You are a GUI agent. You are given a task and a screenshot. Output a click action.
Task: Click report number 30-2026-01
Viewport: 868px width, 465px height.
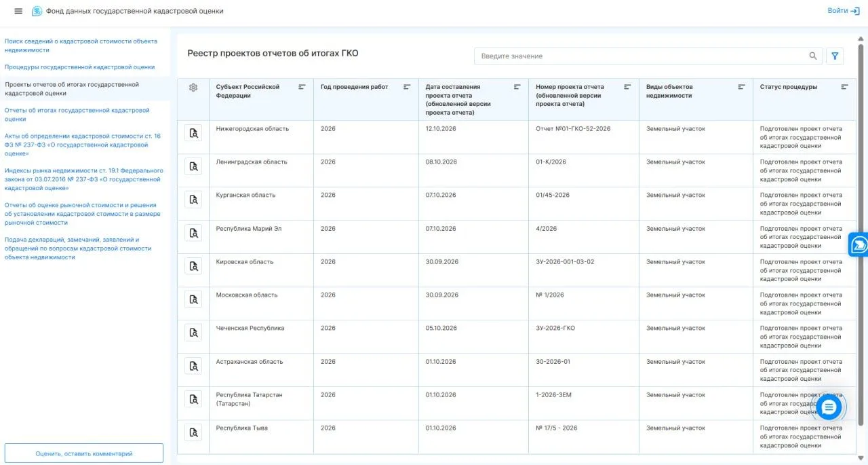coord(553,362)
